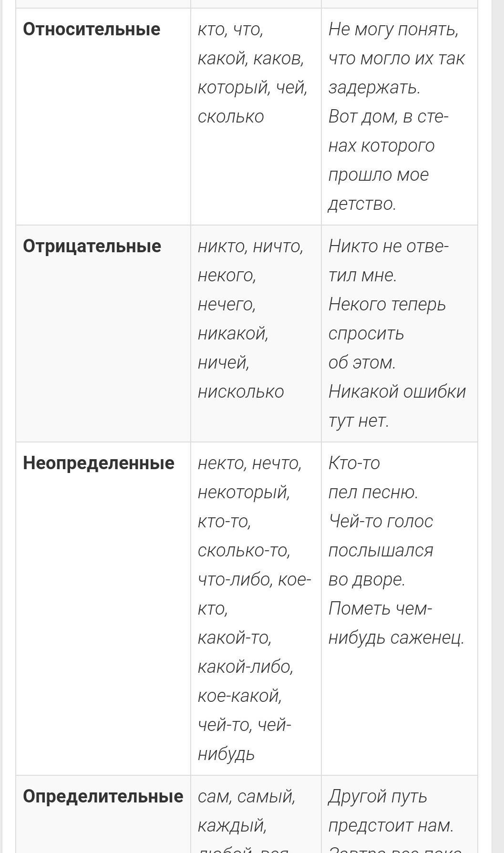
Task: Click the word list starting with кто, что
Action: coord(253,73)
